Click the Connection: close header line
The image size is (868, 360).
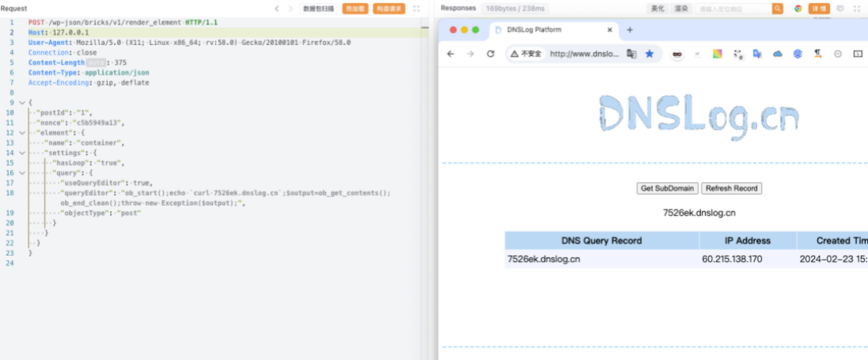(x=63, y=52)
